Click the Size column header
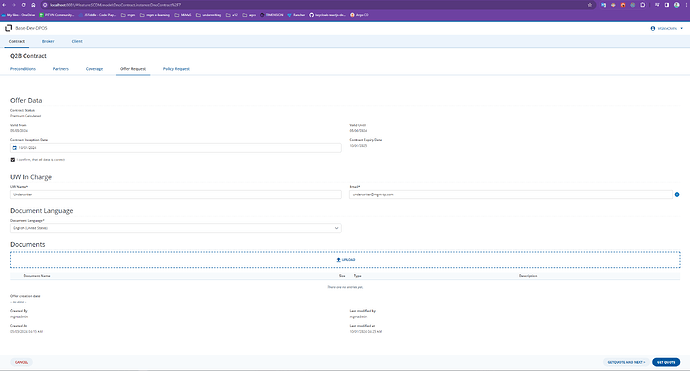The image size is (690, 371). (342, 276)
